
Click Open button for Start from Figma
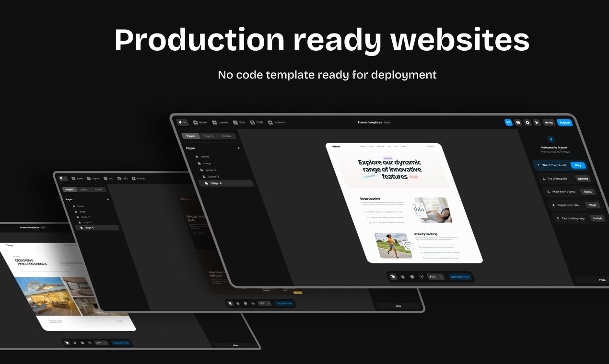click(588, 192)
